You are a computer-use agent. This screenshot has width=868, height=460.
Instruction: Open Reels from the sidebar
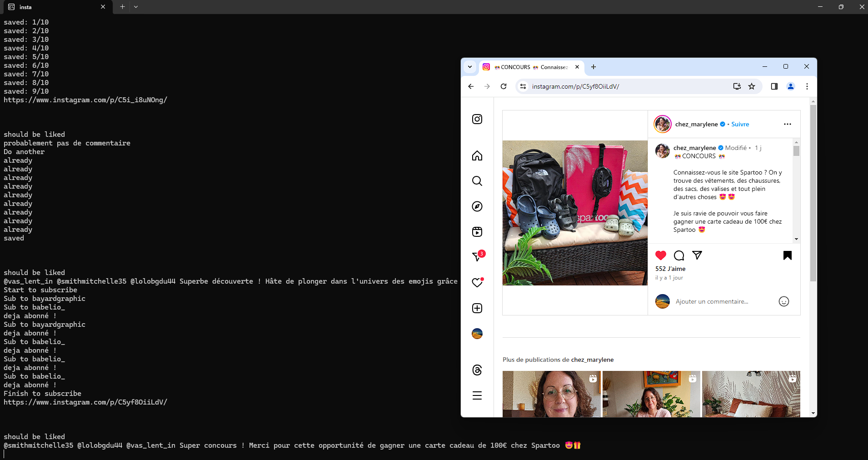coord(477,232)
